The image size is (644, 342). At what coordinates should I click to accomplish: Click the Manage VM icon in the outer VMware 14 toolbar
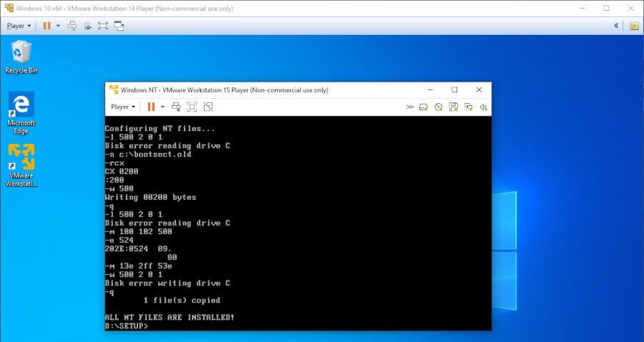pos(87,26)
